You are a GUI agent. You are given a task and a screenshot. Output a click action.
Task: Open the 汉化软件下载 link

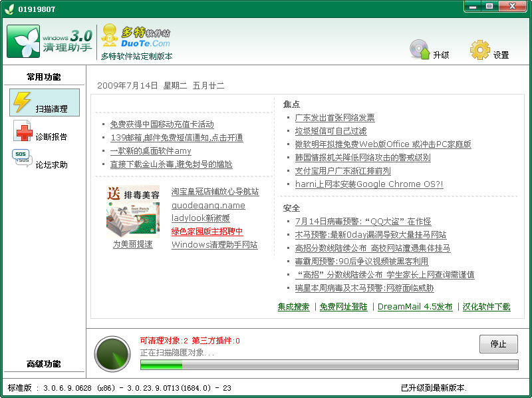(487, 307)
